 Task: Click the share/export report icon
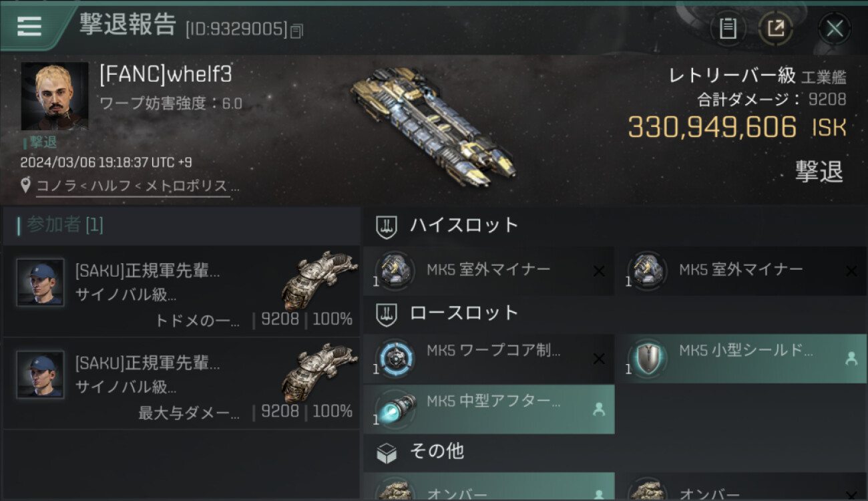coord(776,29)
